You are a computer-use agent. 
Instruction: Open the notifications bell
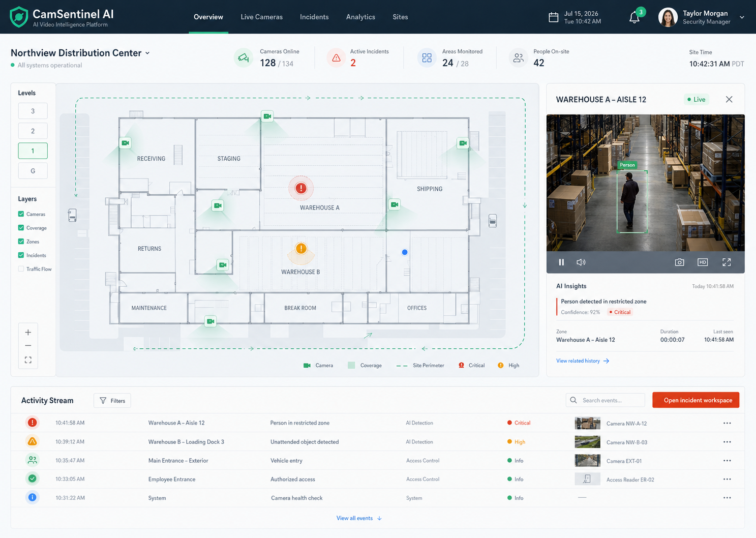[634, 17]
